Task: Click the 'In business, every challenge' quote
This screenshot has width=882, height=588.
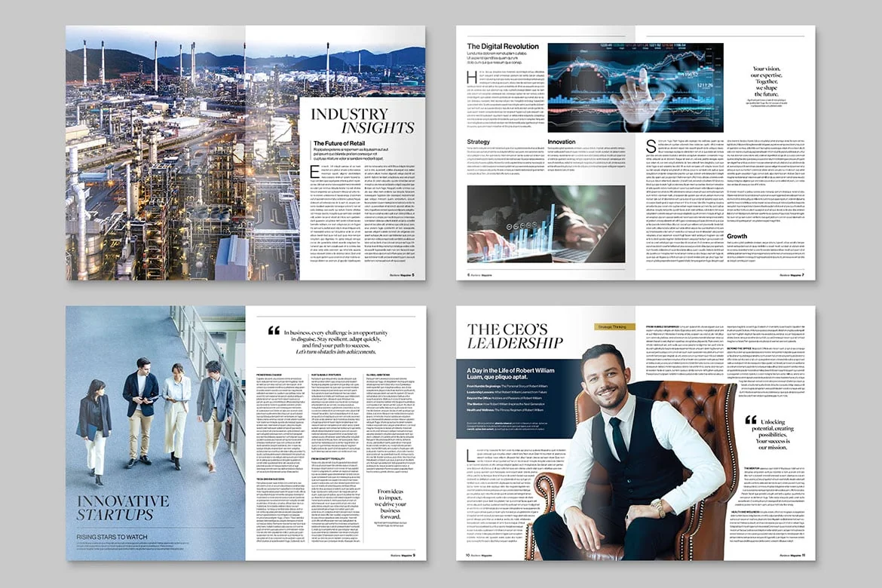Action: point(335,342)
